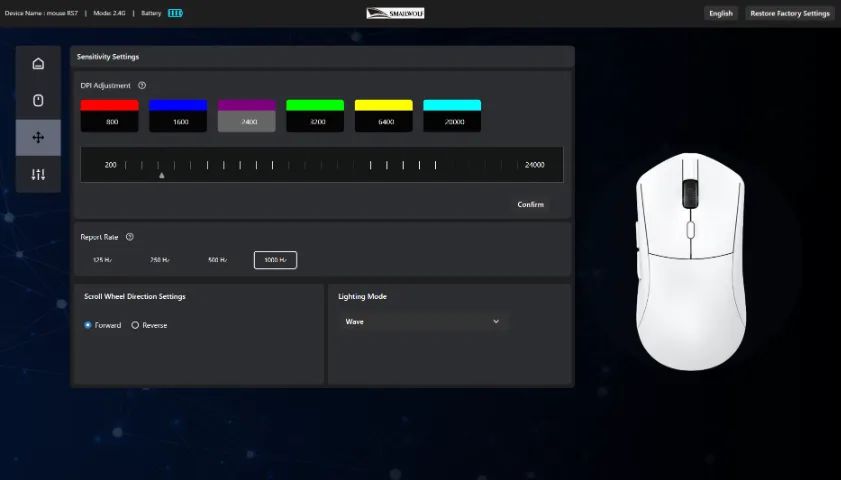The width and height of the screenshot is (841, 480).
Task: Click the Device Name mouse RS7 text
Action: pyautogui.click(x=41, y=13)
